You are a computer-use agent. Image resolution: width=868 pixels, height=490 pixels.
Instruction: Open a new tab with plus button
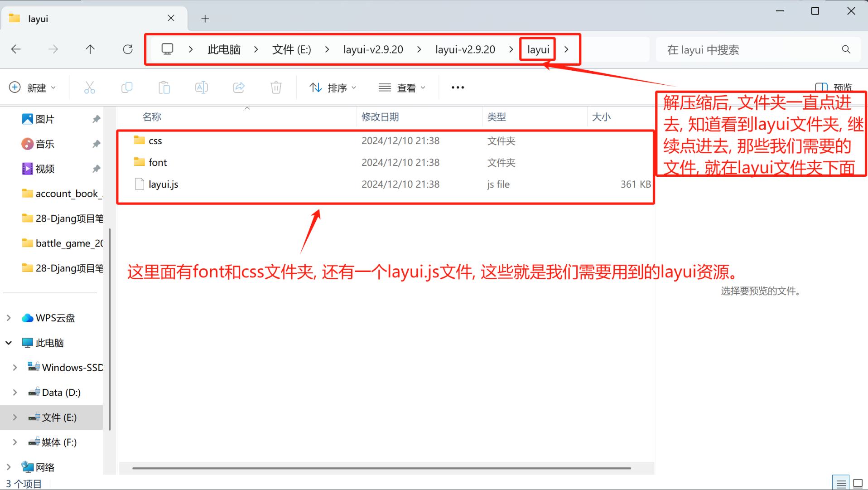pos(205,19)
